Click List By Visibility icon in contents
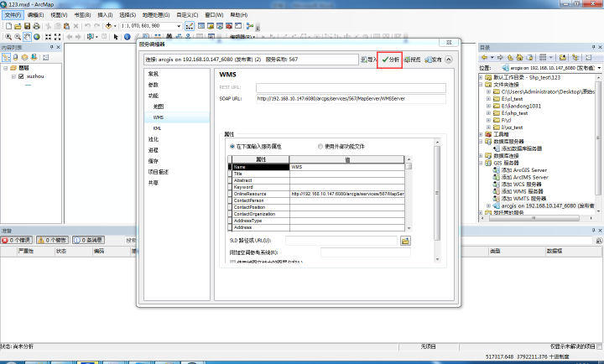The width and height of the screenshot is (604, 364). (24, 57)
